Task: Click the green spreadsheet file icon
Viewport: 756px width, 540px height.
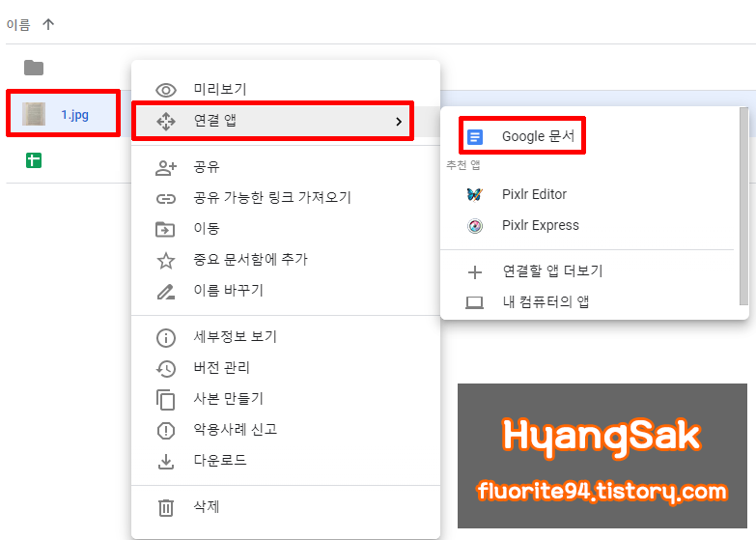Action: (x=33, y=160)
